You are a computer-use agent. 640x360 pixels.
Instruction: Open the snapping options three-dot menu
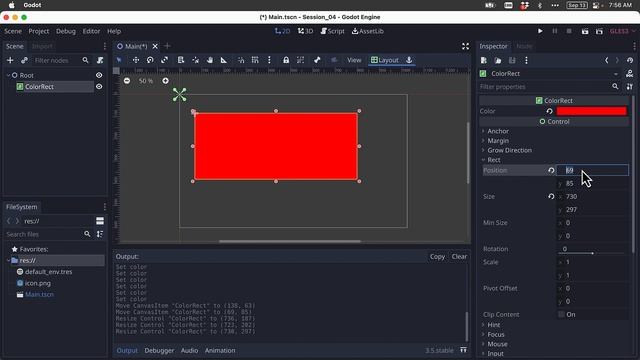[x=269, y=60]
